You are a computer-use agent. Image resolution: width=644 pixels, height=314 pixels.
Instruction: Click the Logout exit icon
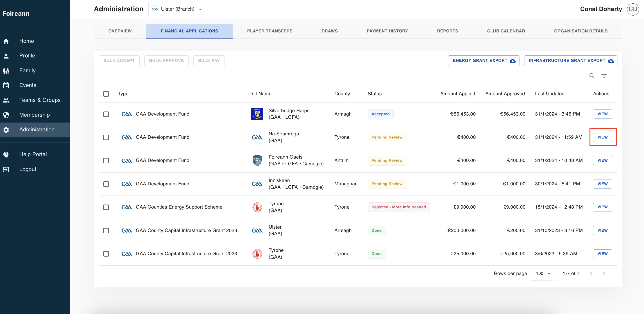pos(6,169)
